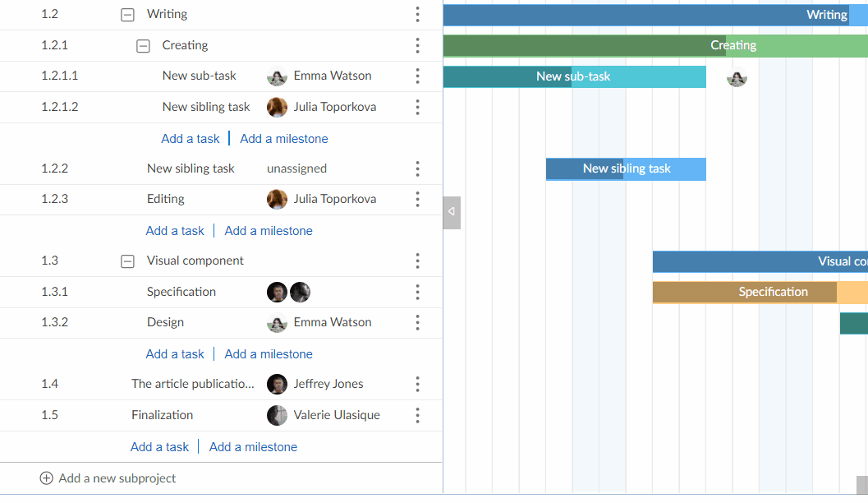Select the Design task name
This screenshot has width=868, height=503.
click(165, 322)
